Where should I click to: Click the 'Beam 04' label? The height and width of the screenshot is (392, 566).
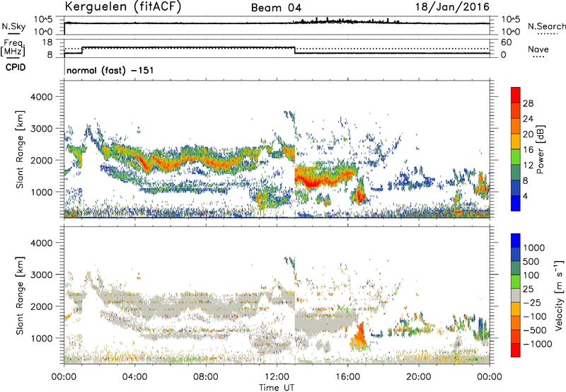[276, 8]
